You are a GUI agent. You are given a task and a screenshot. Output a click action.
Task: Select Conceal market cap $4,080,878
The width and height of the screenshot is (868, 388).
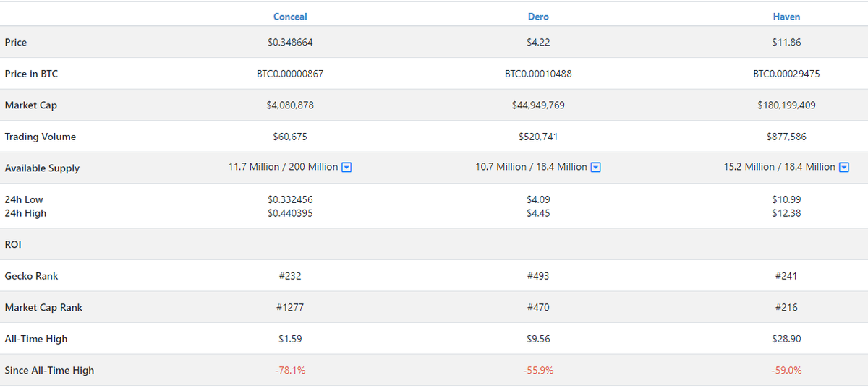tap(290, 105)
